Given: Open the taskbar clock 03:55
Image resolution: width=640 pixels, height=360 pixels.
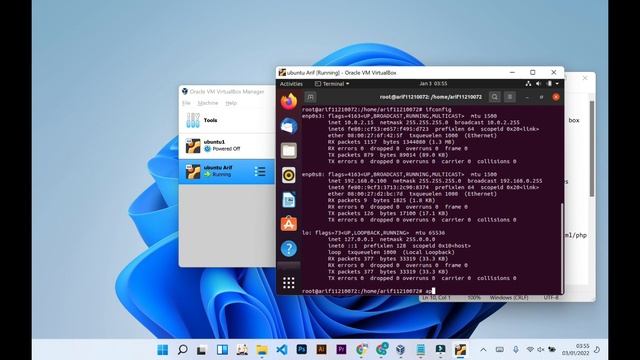Looking at the screenshot, I should [x=575, y=350].
